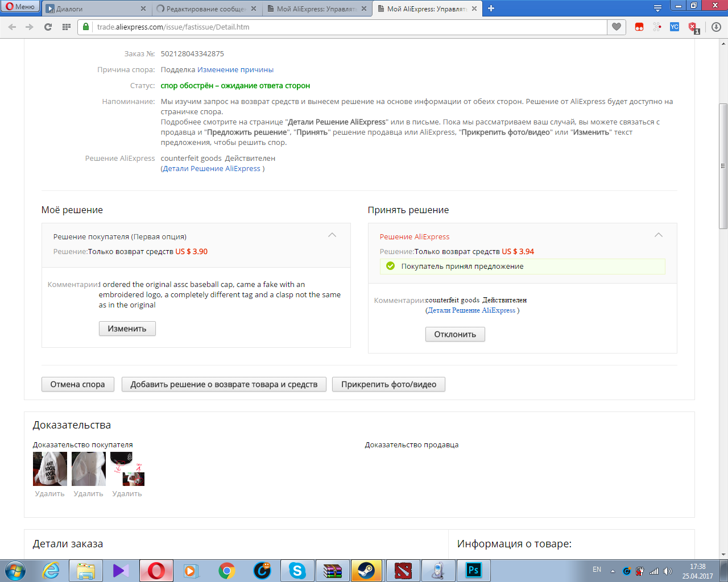Open the orange C application in taskbar
This screenshot has width=728, height=582.
pos(262,571)
